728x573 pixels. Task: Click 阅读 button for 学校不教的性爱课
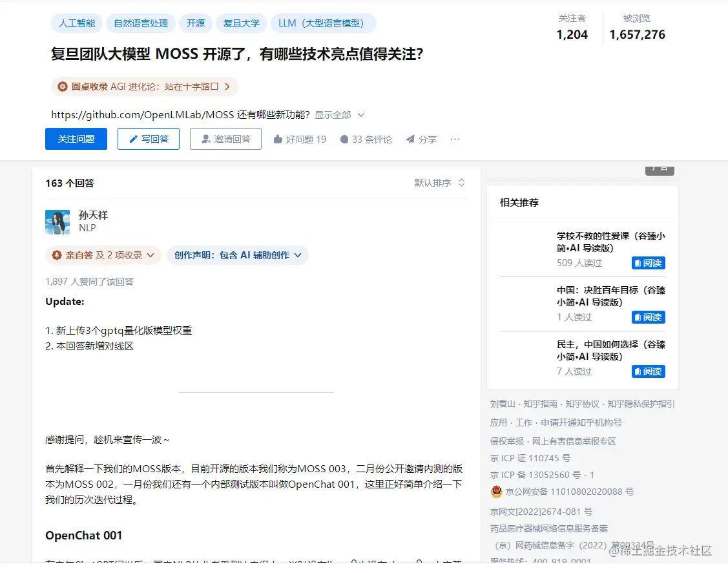click(x=649, y=263)
